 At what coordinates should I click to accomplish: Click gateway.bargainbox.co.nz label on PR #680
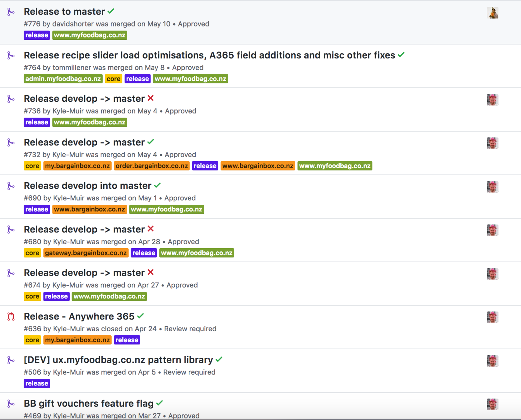(x=86, y=253)
